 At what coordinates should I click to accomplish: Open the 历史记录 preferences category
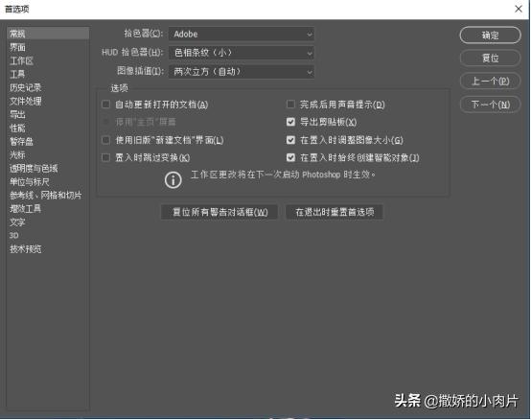pos(26,87)
